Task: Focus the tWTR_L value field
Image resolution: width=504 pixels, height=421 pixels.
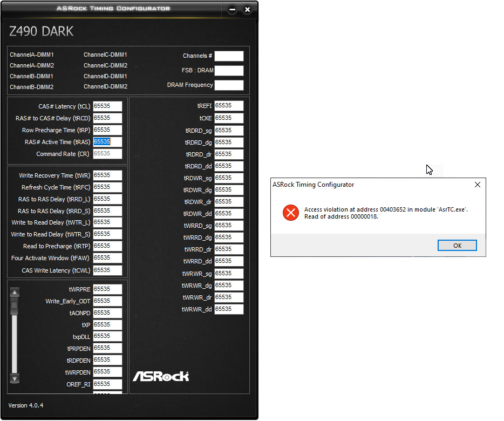Action: pos(108,222)
